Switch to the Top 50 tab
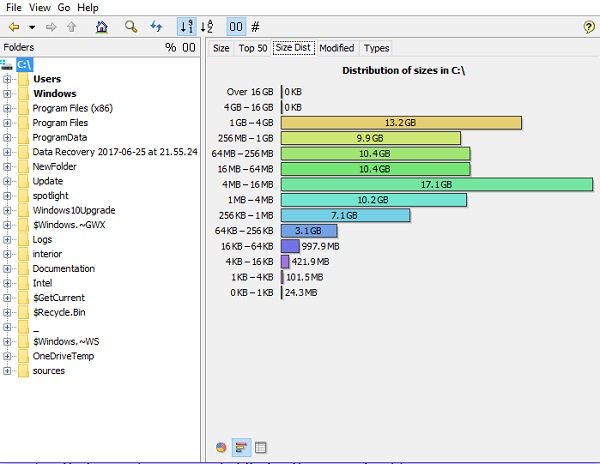Image resolution: width=600 pixels, height=464 pixels. pos(253,48)
